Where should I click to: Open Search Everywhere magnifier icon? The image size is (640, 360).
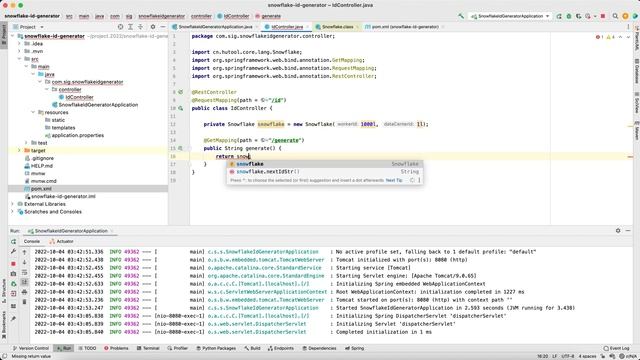coord(615,16)
